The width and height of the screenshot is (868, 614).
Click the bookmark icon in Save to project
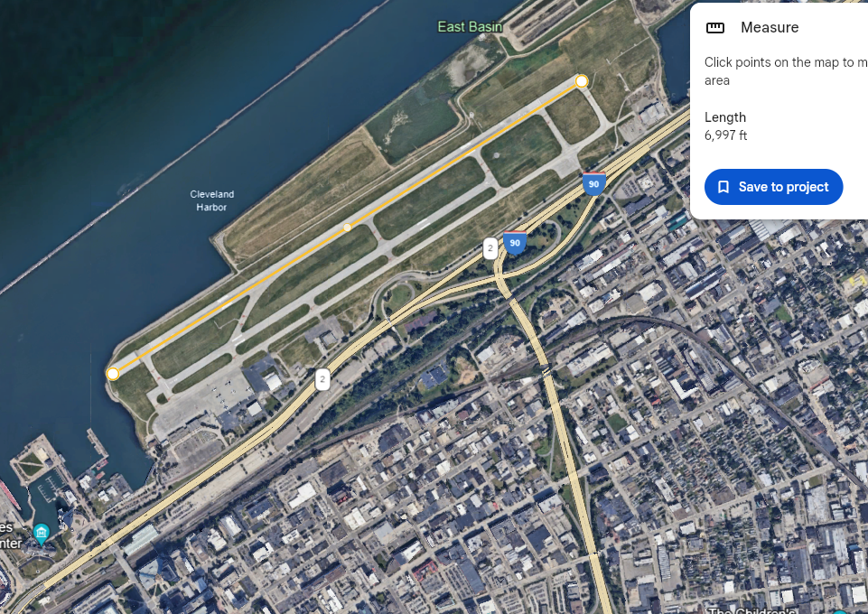click(x=723, y=187)
